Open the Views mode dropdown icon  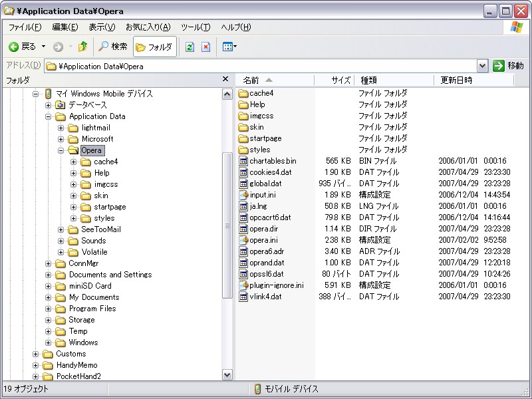coord(229,47)
